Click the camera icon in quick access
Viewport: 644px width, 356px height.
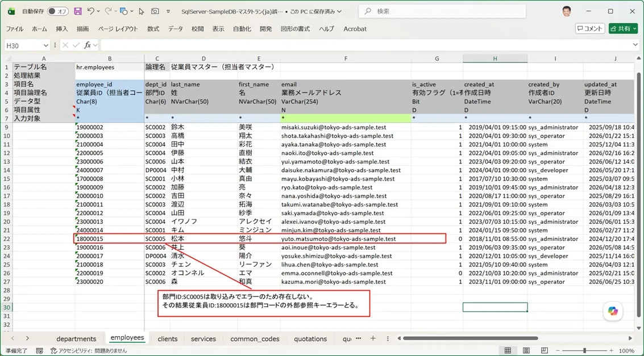[x=155, y=11]
